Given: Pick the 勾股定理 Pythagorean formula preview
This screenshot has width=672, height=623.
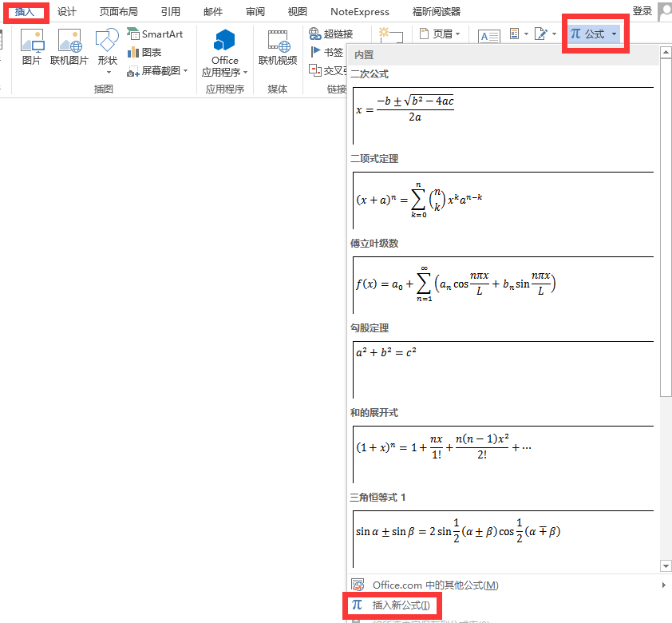Looking at the screenshot, I should click(503, 370).
